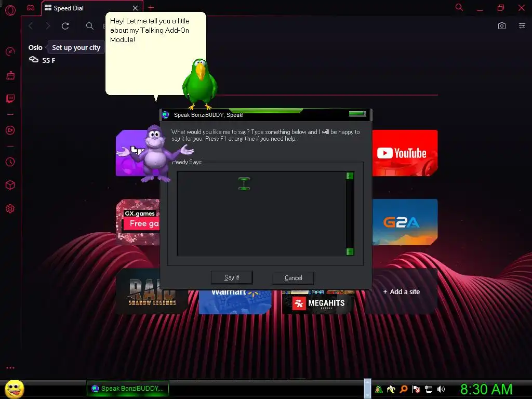
Task: Reload the page in Opera GX
Action: click(x=65, y=26)
